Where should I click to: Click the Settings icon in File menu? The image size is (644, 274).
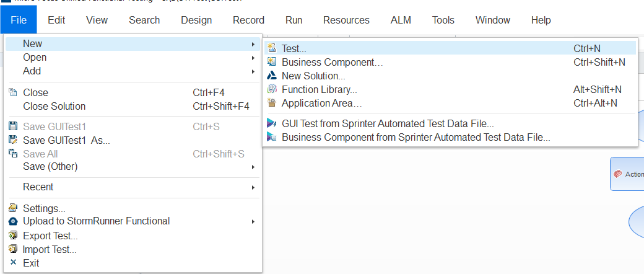(13, 208)
